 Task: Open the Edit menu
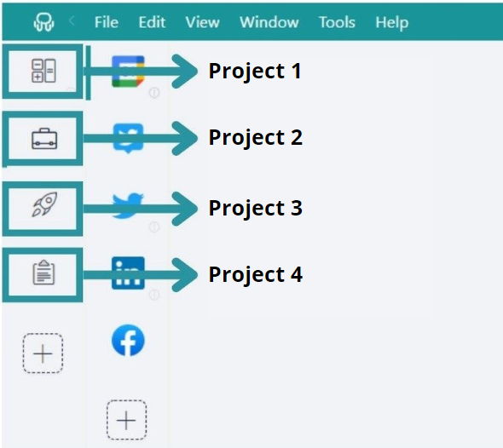(152, 22)
